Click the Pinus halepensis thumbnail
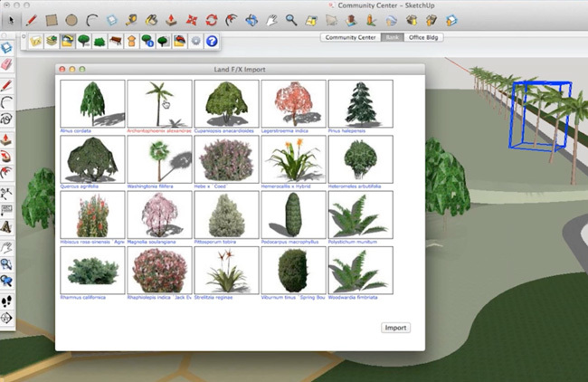588x382 pixels. tap(360, 102)
